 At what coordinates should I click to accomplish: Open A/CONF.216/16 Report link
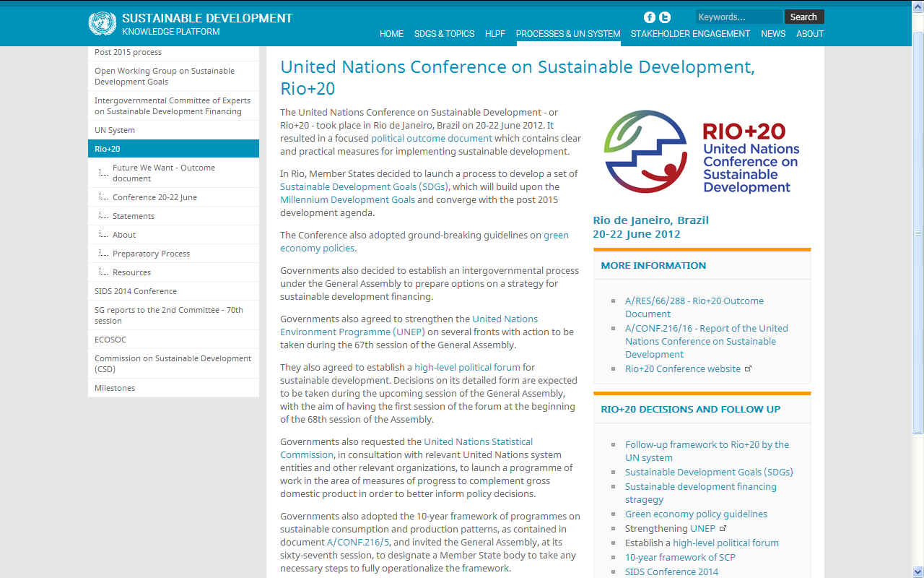[x=707, y=341]
